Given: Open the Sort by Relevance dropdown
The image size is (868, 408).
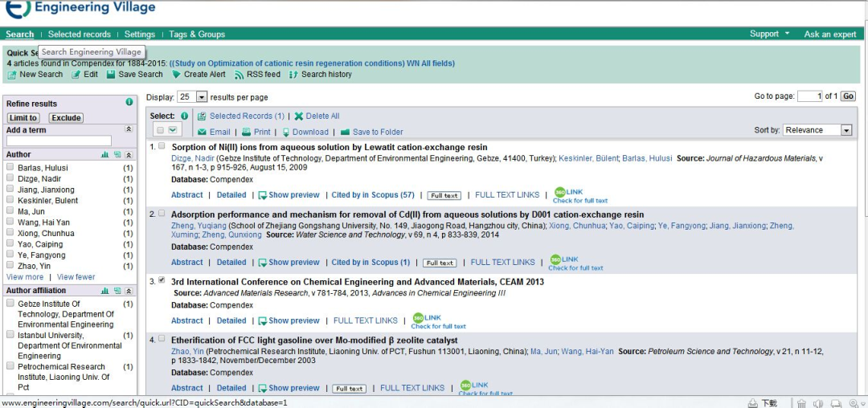Looking at the screenshot, I should [x=817, y=130].
